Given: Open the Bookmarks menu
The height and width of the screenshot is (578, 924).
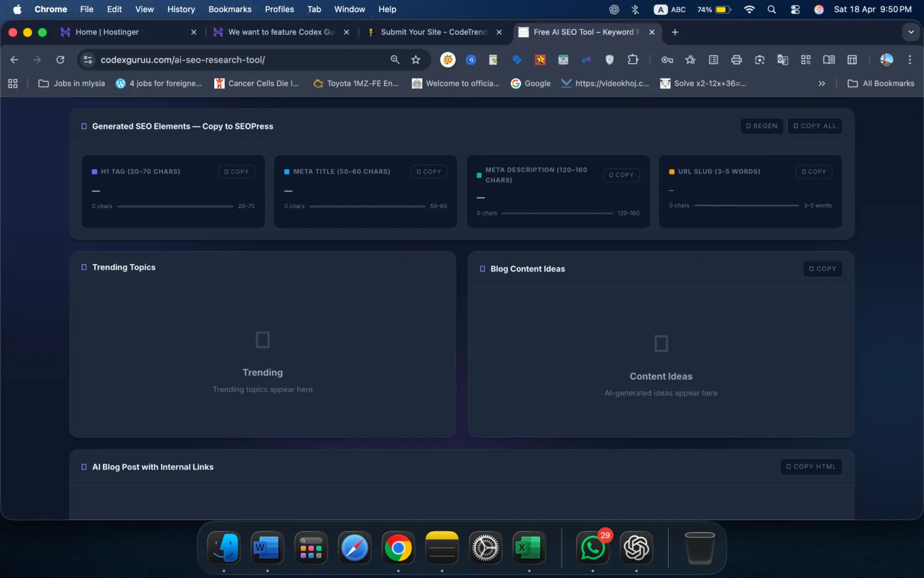Looking at the screenshot, I should coord(230,9).
